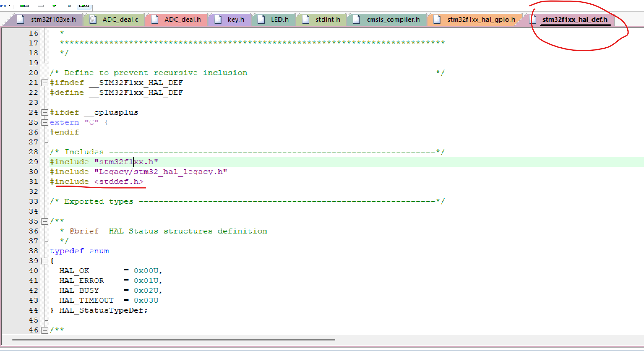This screenshot has width=644, height=351.
Task: Click the file icon on ADC_deal.c tab
Action: pos(93,19)
